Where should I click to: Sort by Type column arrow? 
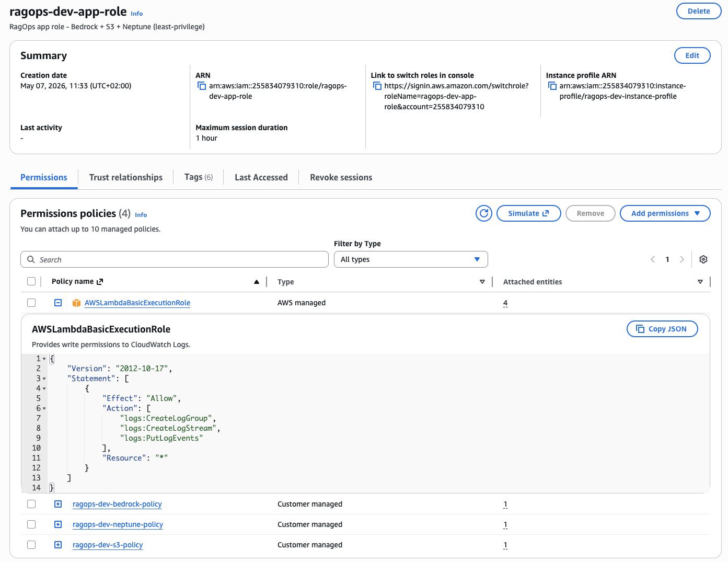point(482,282)
